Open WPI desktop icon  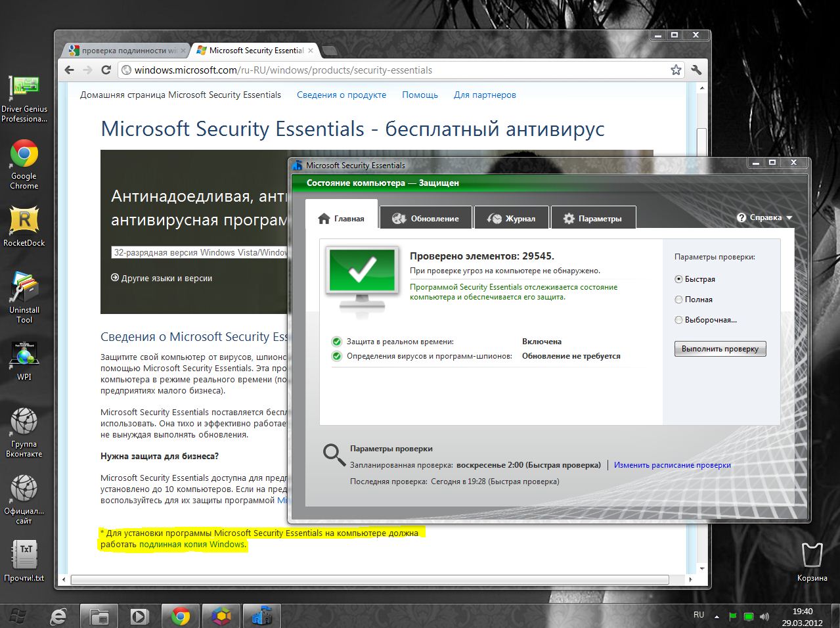point(24,360)
